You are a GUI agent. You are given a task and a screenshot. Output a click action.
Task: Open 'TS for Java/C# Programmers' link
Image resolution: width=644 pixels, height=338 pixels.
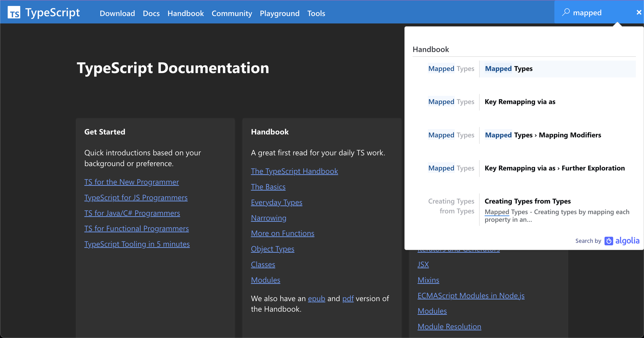(132, 213)
